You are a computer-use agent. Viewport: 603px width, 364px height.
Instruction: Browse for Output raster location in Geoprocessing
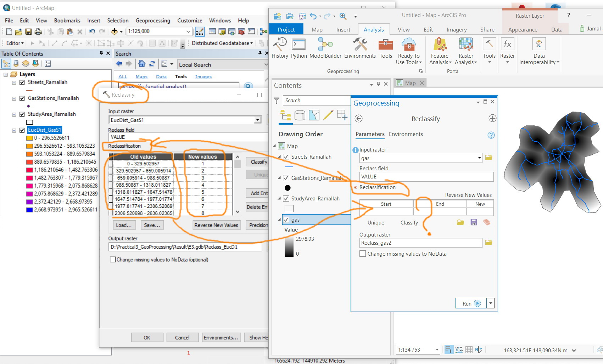[x=488, y=243]
